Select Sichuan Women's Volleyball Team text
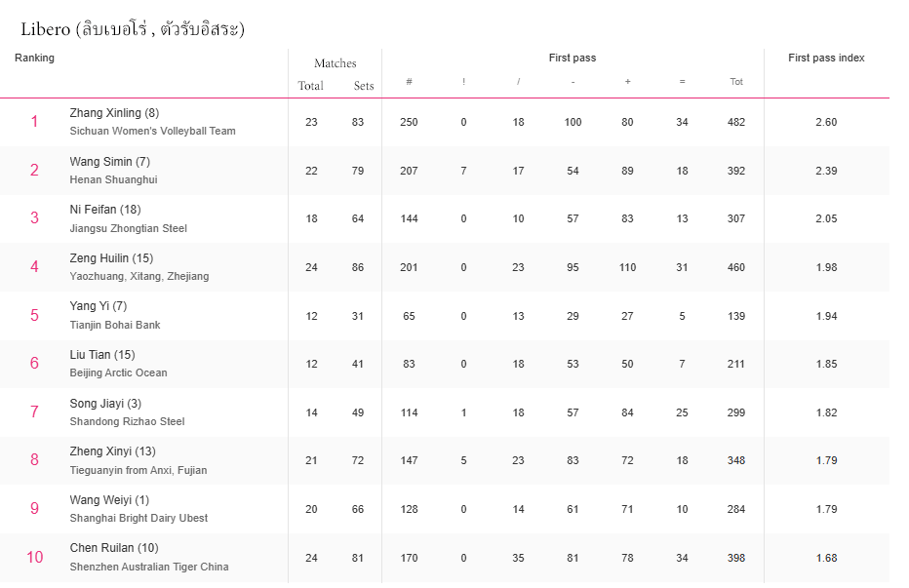Screen dimensions: 909x588 (x=152, y=132)
